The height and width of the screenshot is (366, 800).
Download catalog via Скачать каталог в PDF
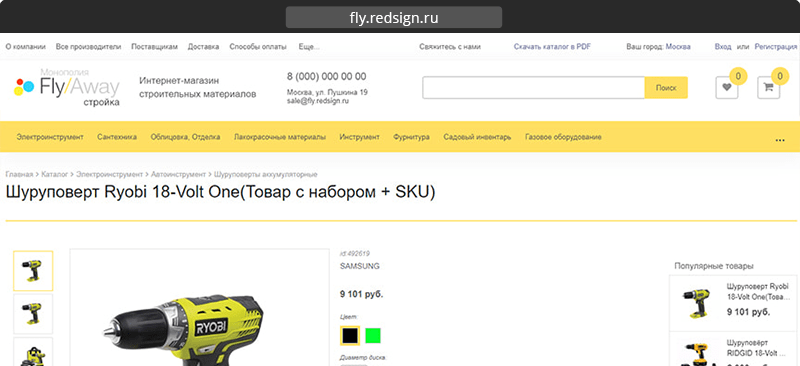pos(552,46)
